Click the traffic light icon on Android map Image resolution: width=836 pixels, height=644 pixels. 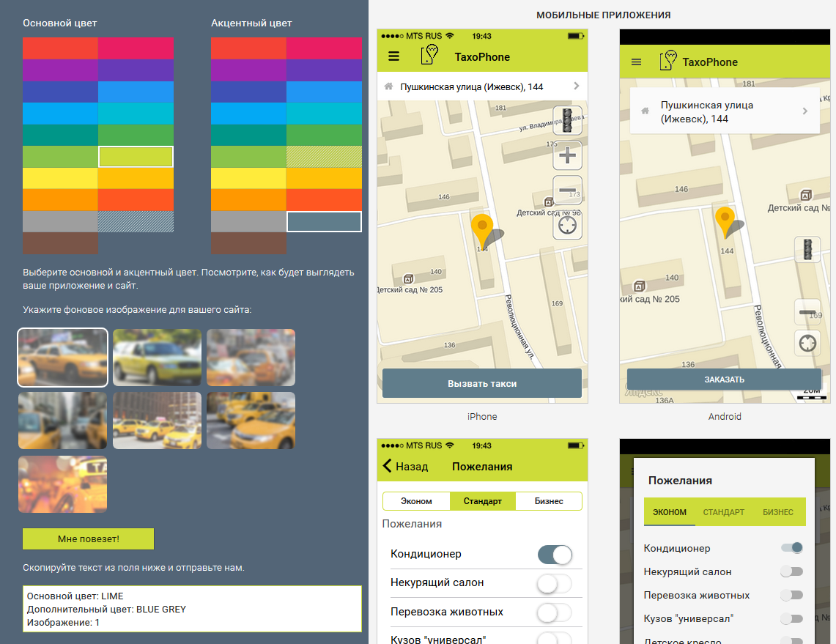808,250
